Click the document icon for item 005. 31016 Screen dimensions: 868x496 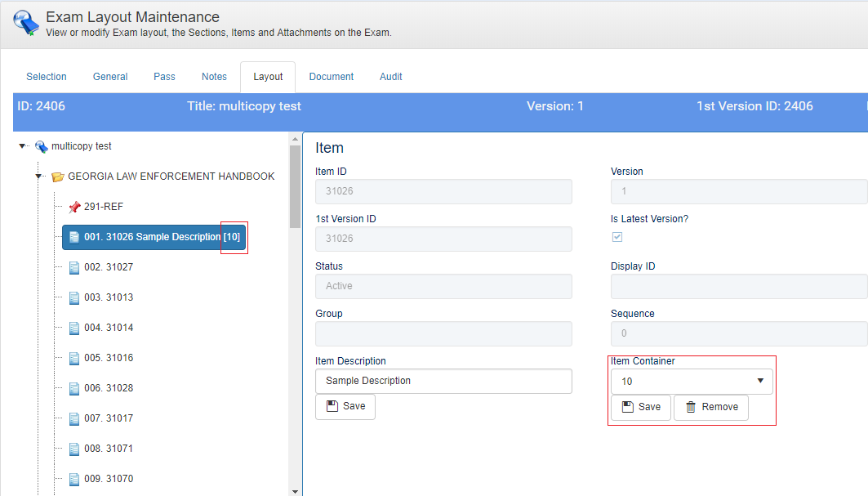click(x=74, y=358)
